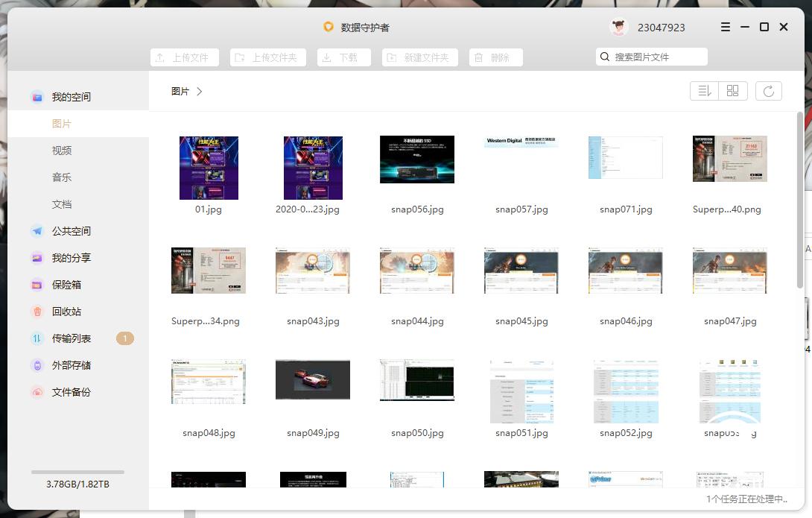Click the 上传文件夹 toolbar button
The width and height of the screenshot is (812, 518).
(x=267, y=57)
